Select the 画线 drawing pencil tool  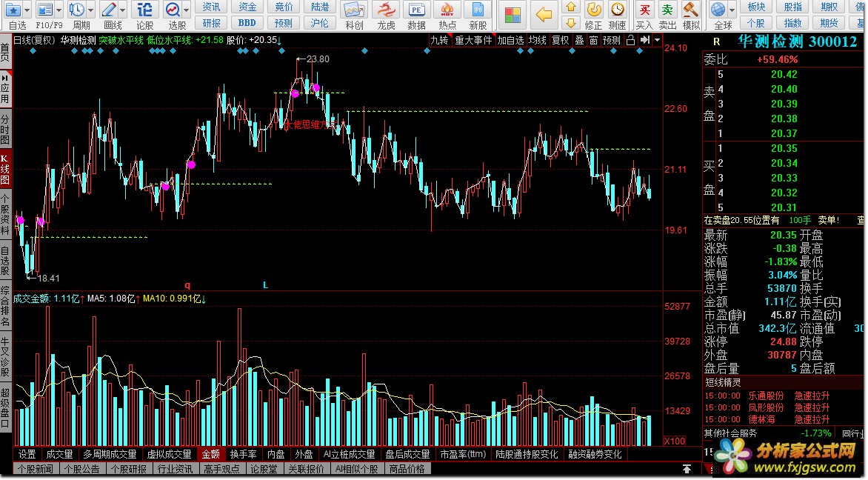coord(108,10)
